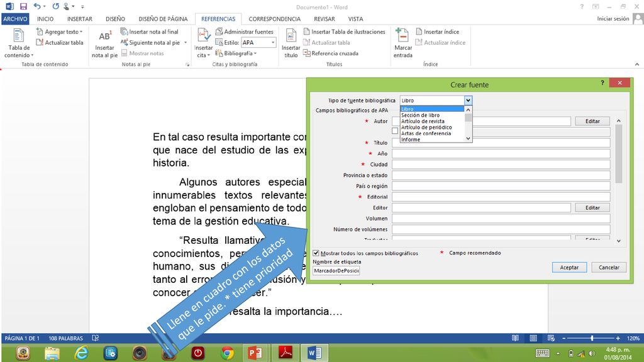Click Actualizar tabla under Agregar texto

click(x=60, y=42)
